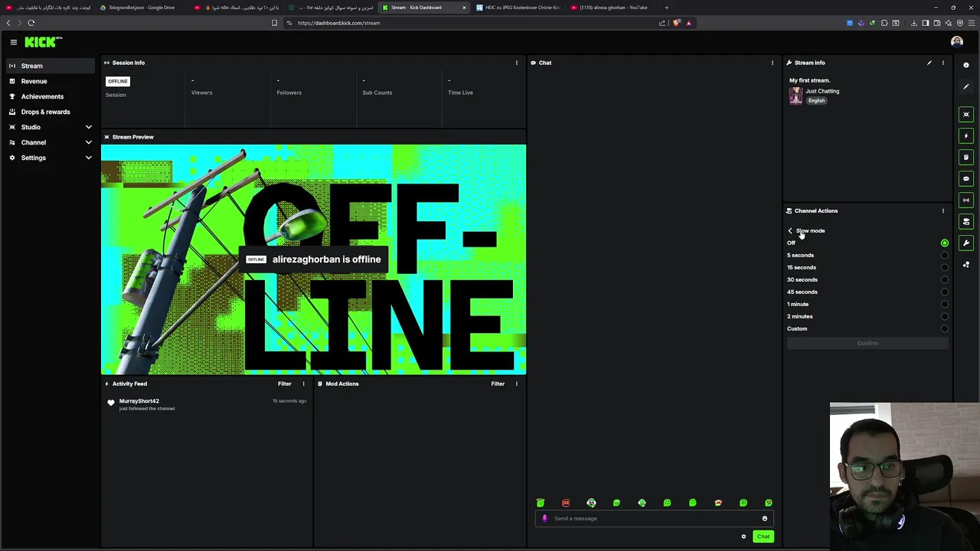Click the English language tag
The height and width of the screenshot is (551, 980).
tap(816, 101)
